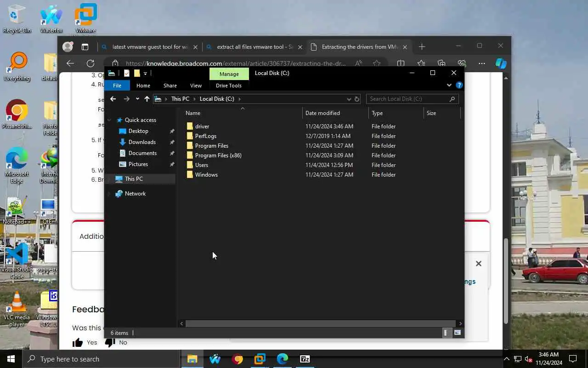Open the File menu in Explorer ribbon
The height and width of the screenshot is (368, 588).
tap(117, 86)
